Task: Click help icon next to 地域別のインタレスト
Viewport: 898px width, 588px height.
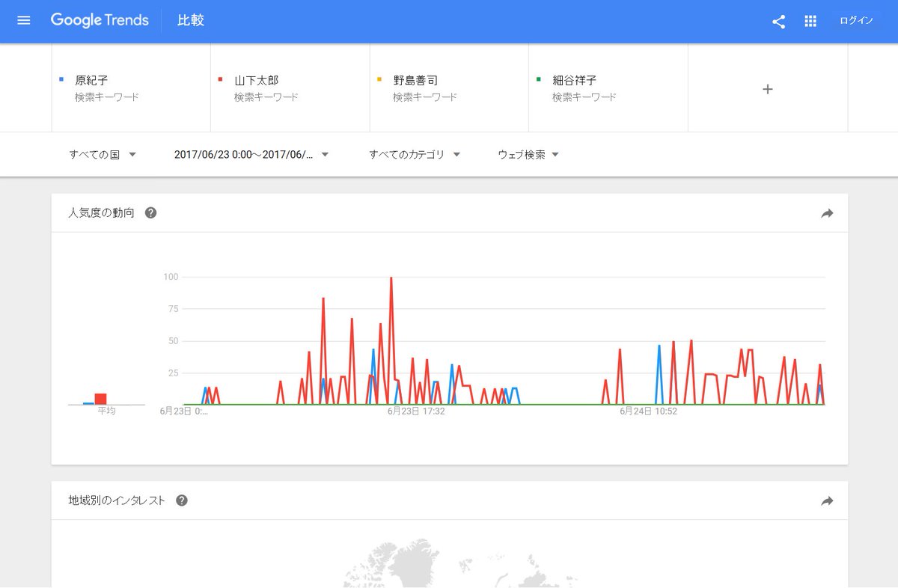Action: [182, 500]
